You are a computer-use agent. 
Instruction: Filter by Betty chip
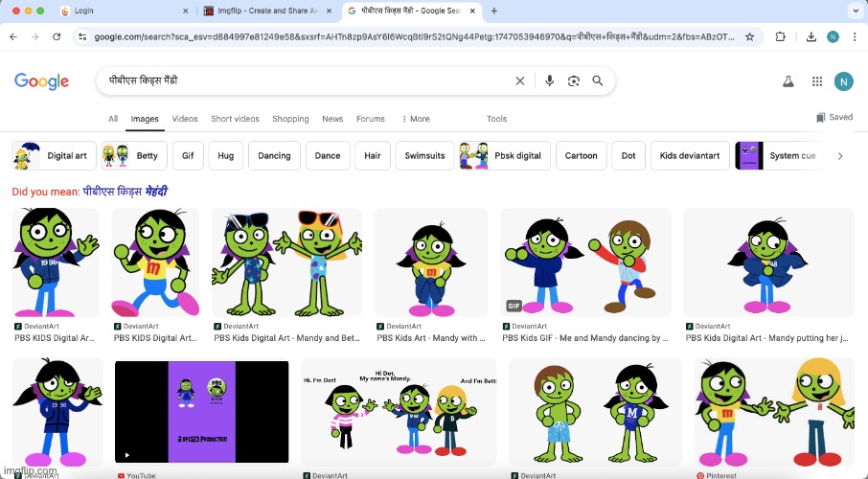[x=134, y=155]
